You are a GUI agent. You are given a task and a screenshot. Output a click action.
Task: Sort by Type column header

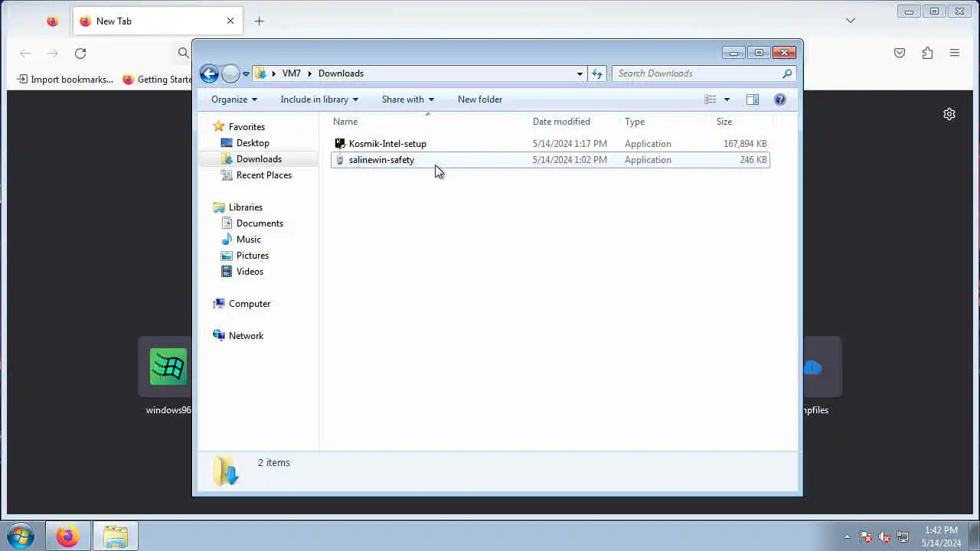666,122
